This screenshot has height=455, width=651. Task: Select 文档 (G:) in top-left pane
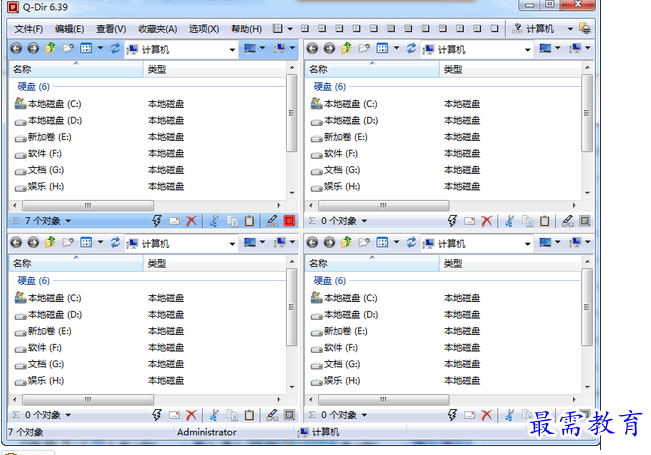(39, 170)
